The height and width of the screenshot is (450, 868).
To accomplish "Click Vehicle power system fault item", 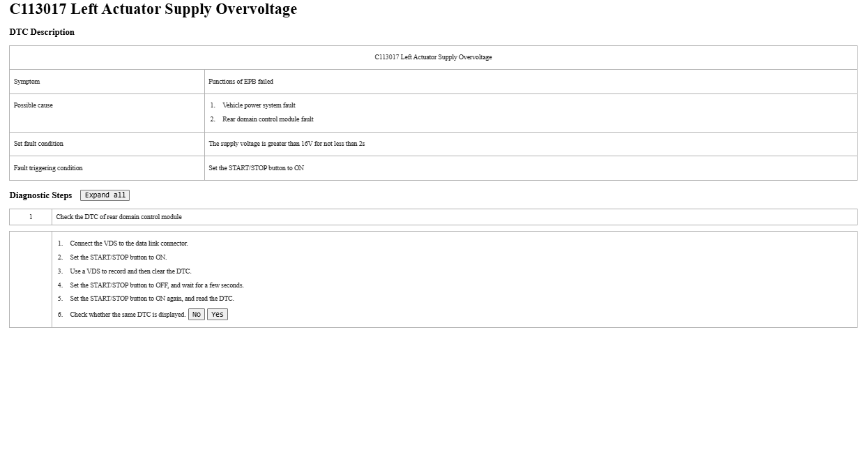I will pos(259,105).
